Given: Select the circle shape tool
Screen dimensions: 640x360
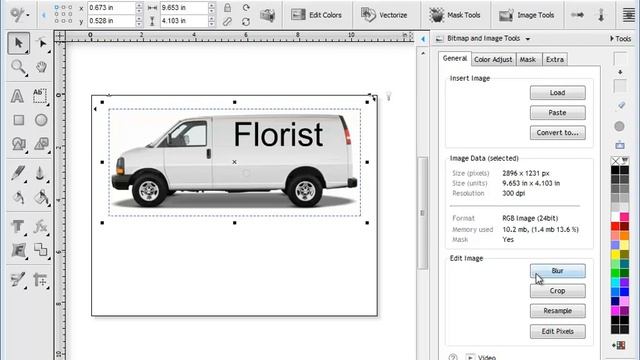Looking at the screenshot, I should (x=41, y=120).
